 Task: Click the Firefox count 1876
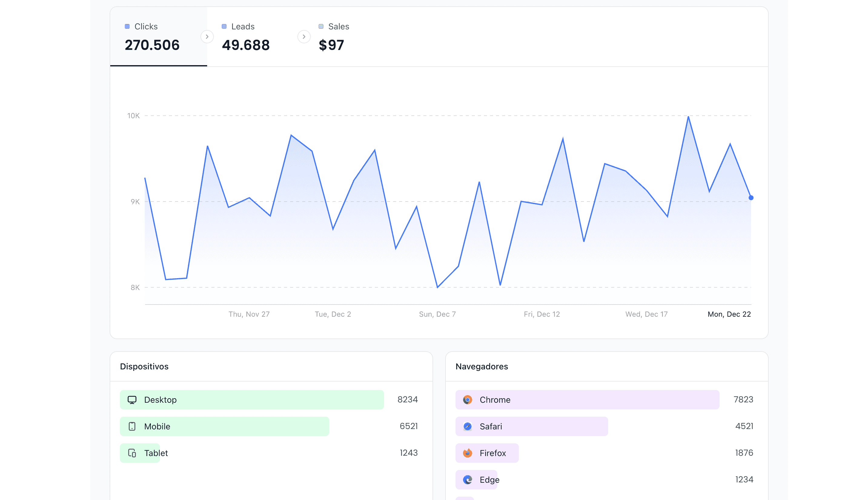click(744, 453)
